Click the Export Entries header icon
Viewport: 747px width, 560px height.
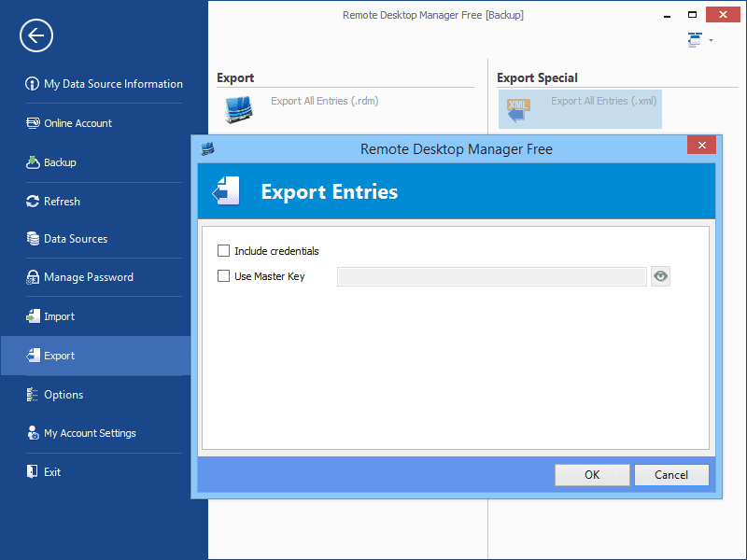(226, 191)
